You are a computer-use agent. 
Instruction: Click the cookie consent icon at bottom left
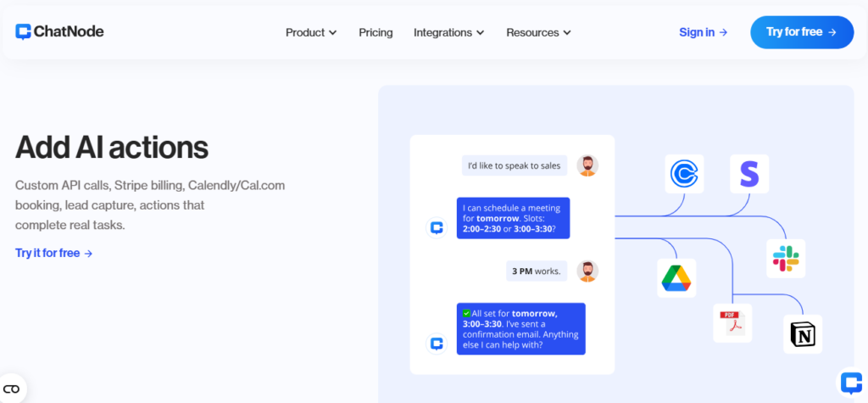pos(11,389)
